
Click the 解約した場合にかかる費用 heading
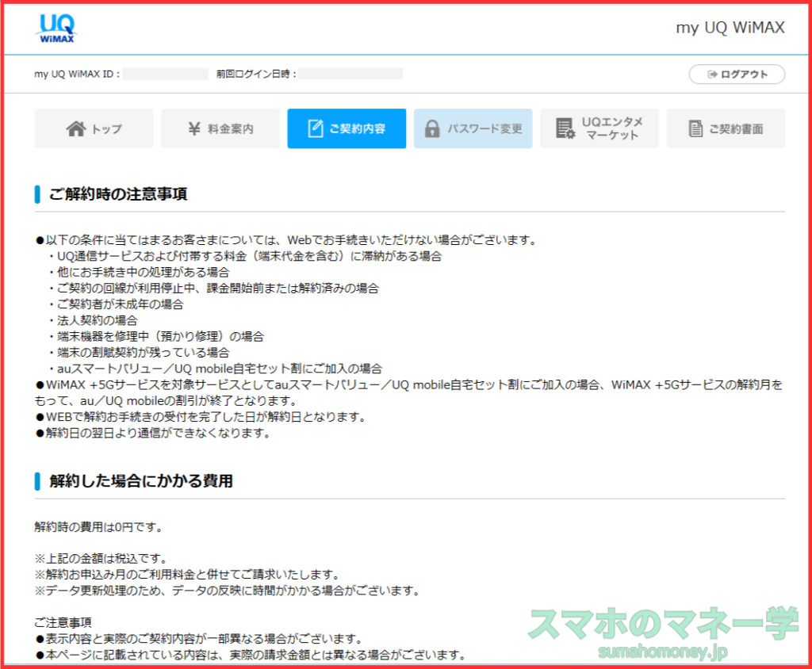(141, 481)
